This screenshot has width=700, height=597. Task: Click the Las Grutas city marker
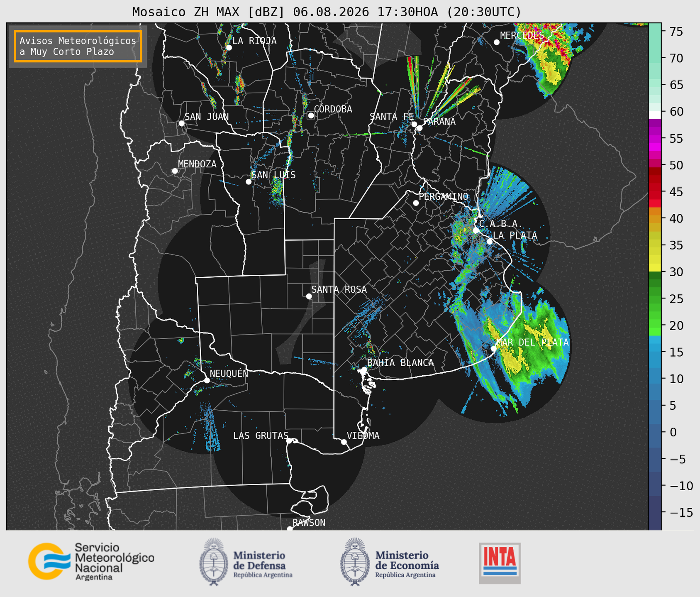pos(289,440)
